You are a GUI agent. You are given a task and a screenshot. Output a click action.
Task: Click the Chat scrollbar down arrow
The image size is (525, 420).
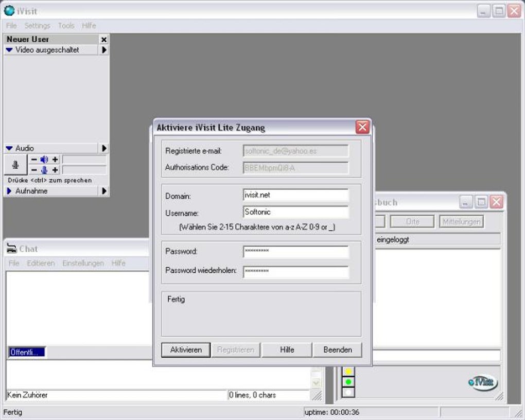click(x=316, y=382)
